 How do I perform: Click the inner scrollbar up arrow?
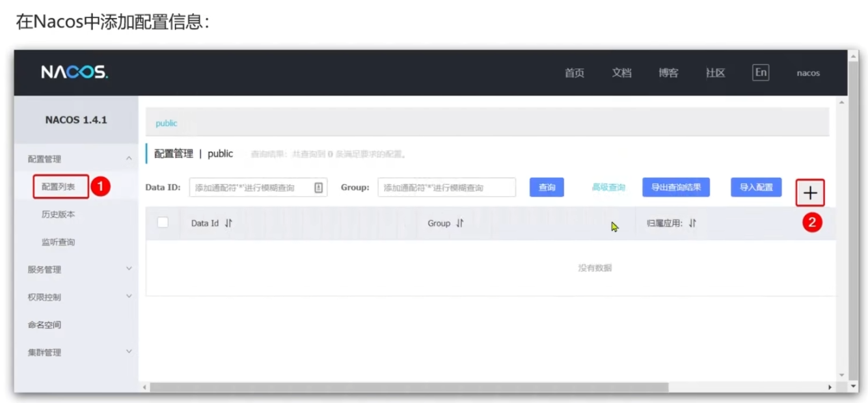[841, 102]
